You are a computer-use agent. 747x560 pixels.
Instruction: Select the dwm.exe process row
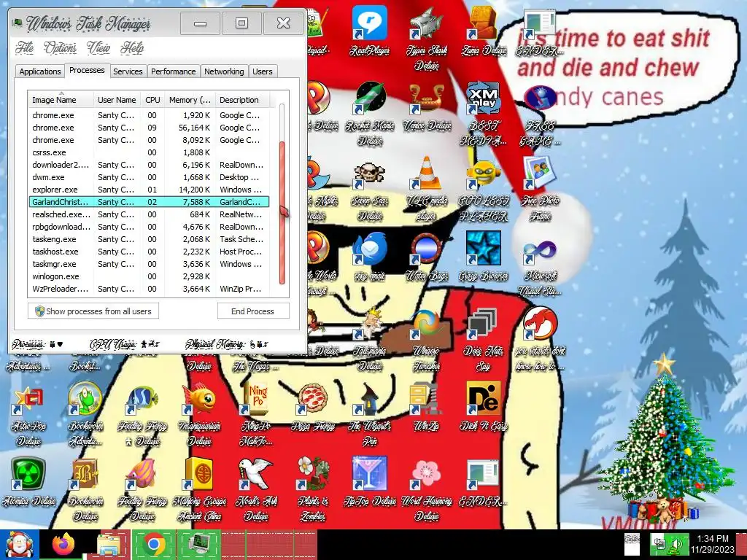149,177
